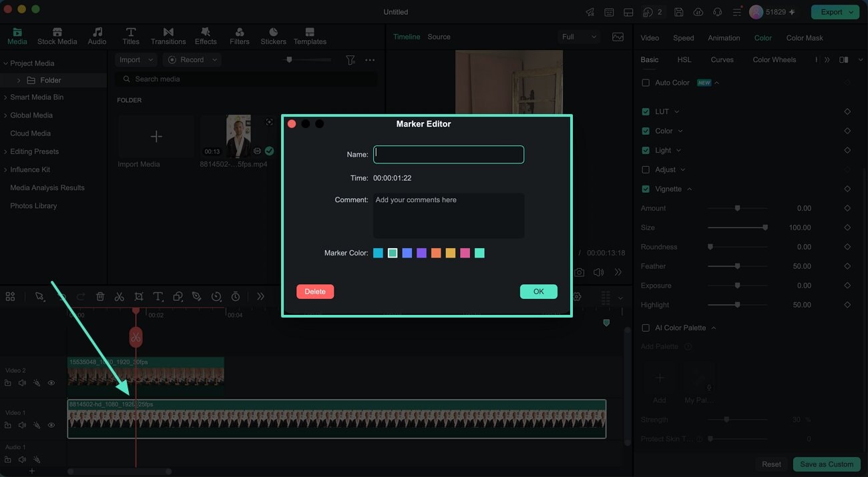Enable the AI Color Palette checkbox
This screenshot has width=868, height=477.
click(x=646, y=328)
